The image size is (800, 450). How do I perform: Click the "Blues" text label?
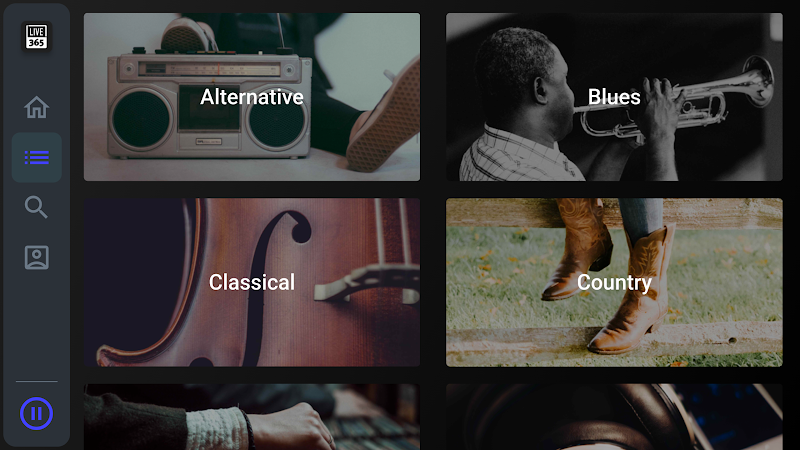point(614,97)
